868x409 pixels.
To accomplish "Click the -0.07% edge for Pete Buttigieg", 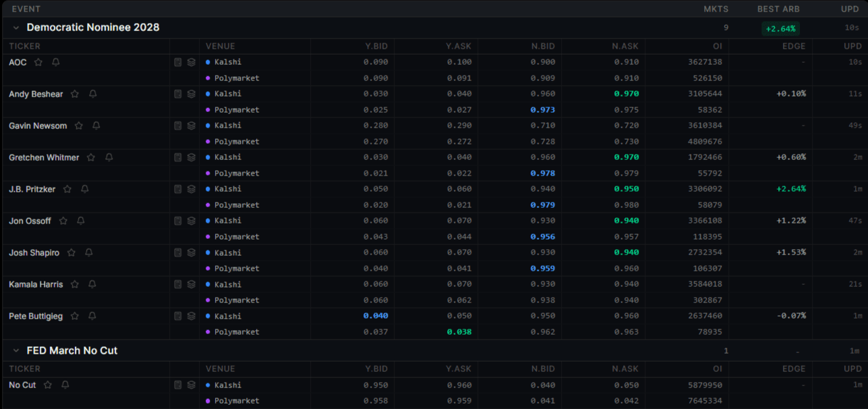I will point(791,316).
